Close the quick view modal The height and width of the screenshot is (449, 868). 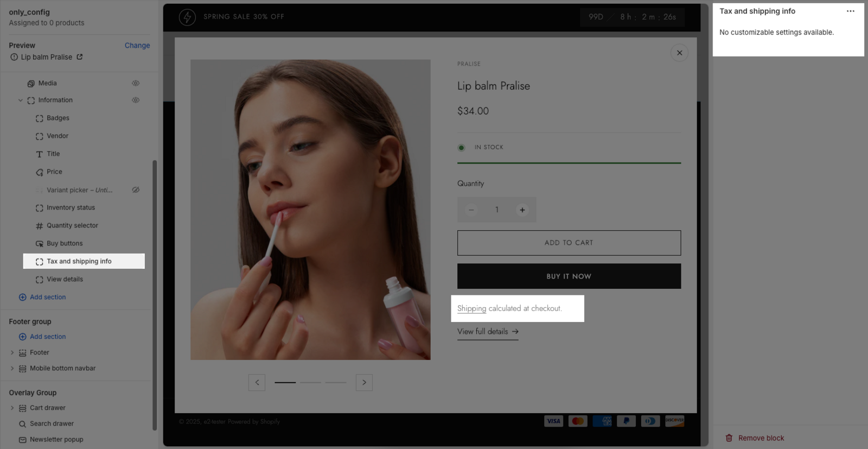679,53
